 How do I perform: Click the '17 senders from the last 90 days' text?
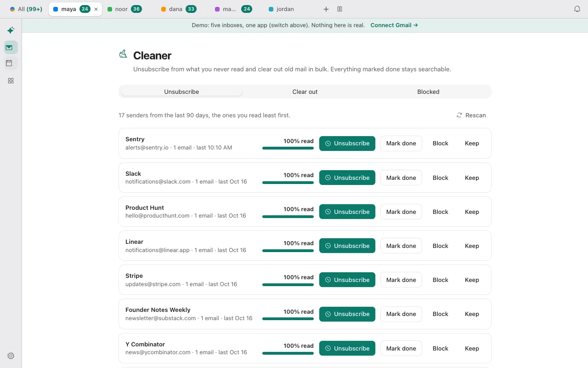(x=204, y=115)
